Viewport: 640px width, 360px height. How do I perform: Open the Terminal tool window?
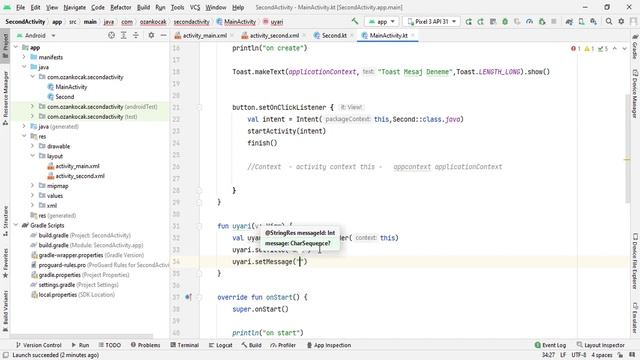point(184,345)
